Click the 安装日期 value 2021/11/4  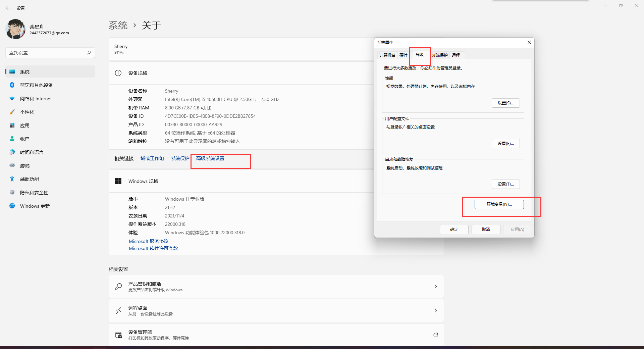pos(174,216)
